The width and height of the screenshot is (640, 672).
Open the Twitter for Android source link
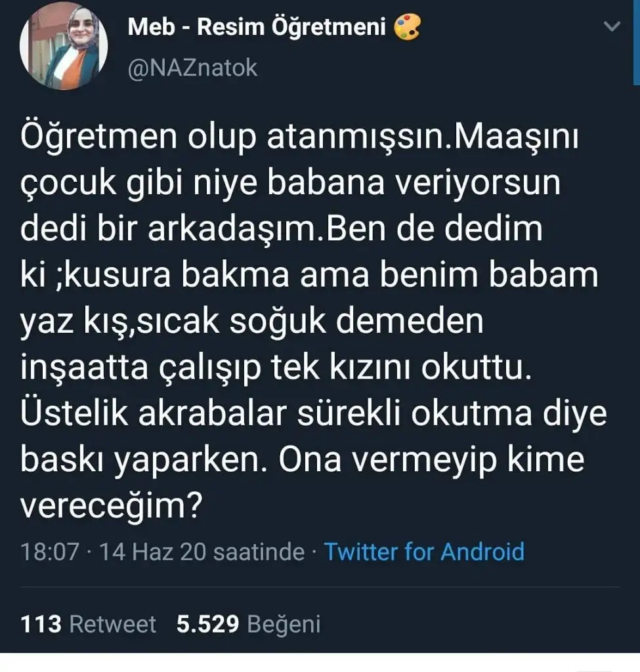pos(425,552)
